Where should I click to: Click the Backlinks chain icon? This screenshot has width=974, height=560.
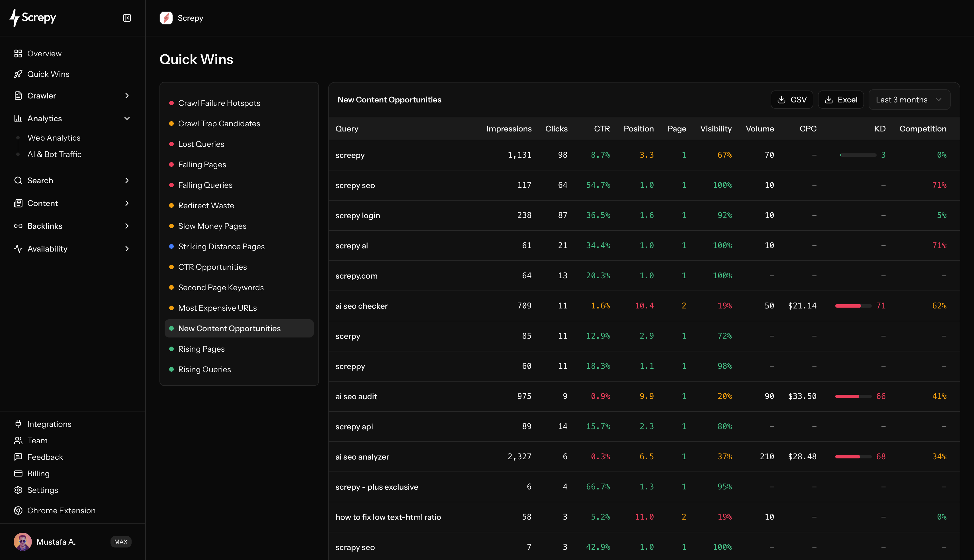(18, 226)
